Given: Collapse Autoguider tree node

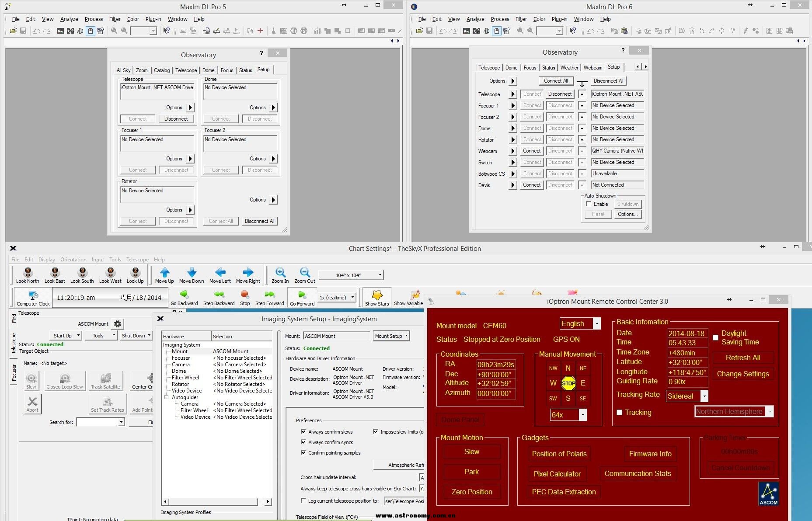Looking at the screenshot, I should 167,397.
